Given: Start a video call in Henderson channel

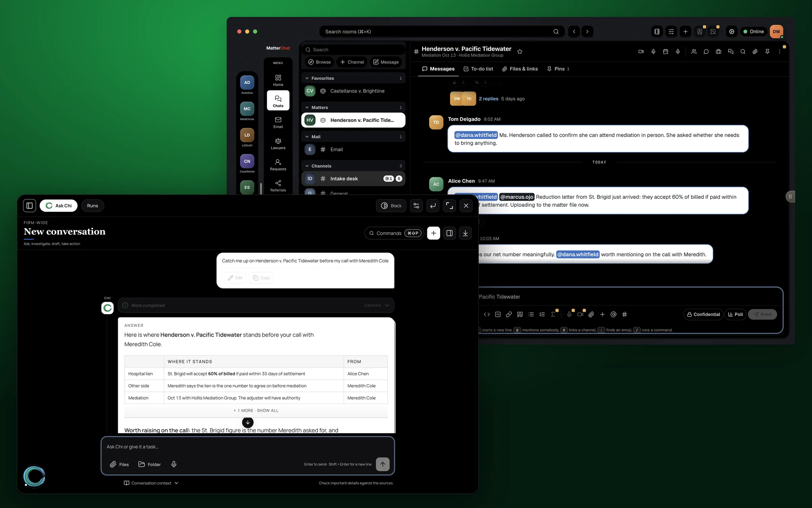Looking at the screenshot, I should click(641, 51).
